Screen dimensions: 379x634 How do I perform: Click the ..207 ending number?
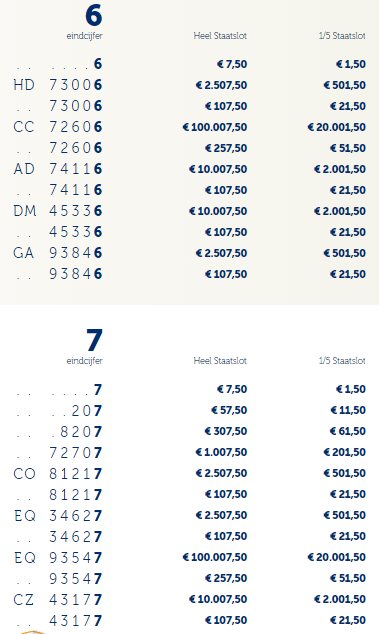[77, 410]
